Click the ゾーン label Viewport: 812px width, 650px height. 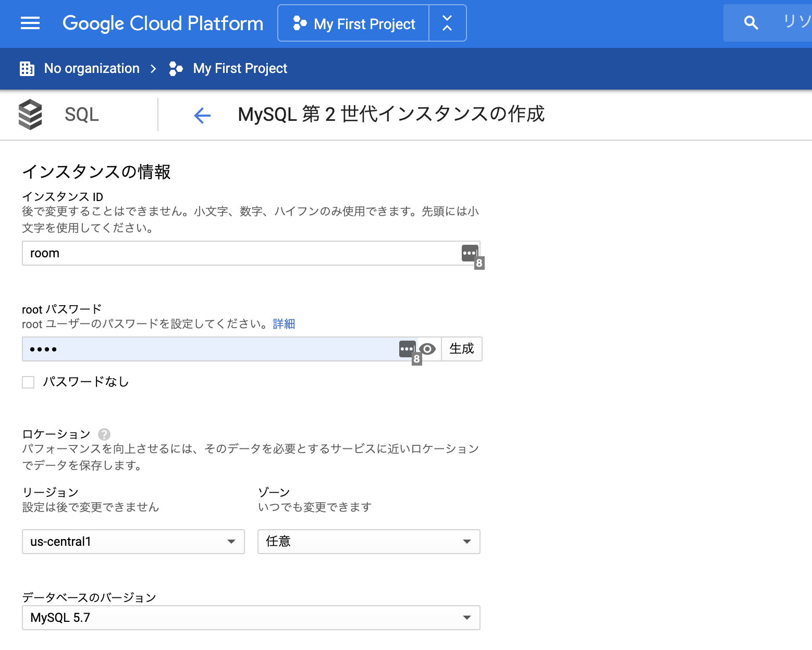click(274, 493)
